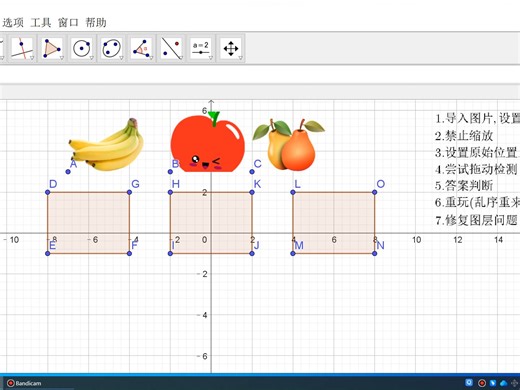
Task: Click the blue cloud tray icon
Action: 504,383
